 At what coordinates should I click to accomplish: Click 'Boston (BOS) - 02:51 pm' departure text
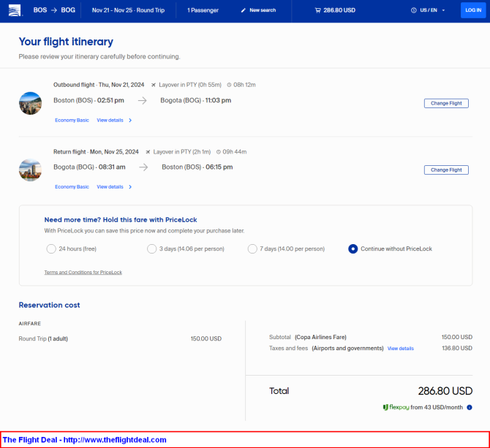88,101
